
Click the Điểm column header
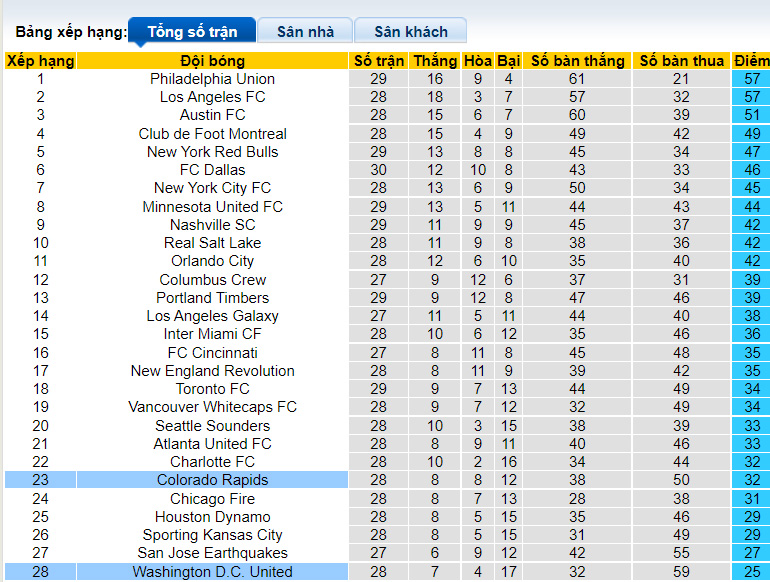pos(751,61)
